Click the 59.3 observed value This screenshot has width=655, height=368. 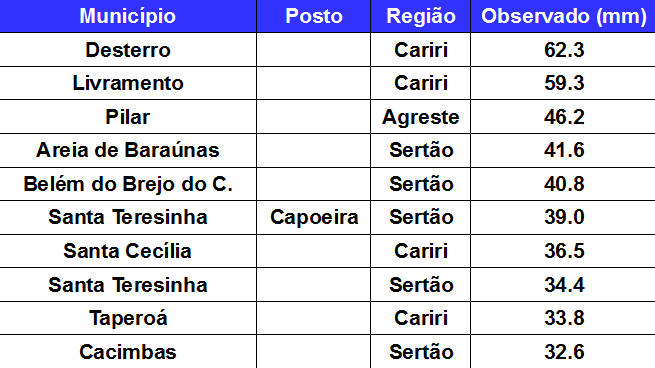tap(564, 83)
